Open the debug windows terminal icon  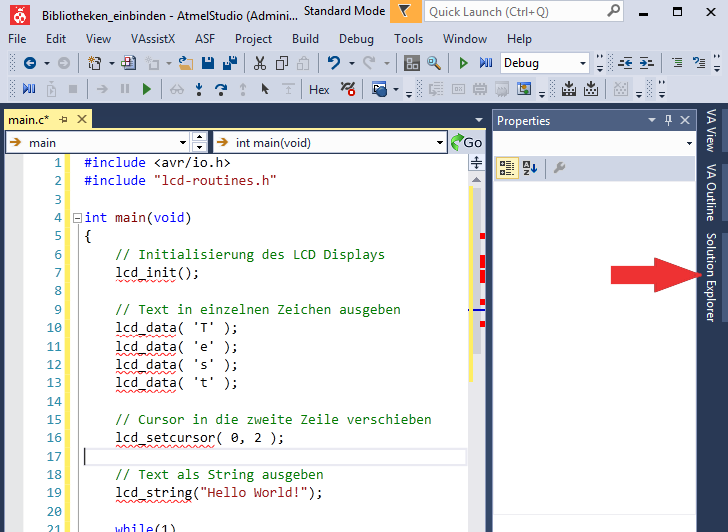(x=379, y=89)
